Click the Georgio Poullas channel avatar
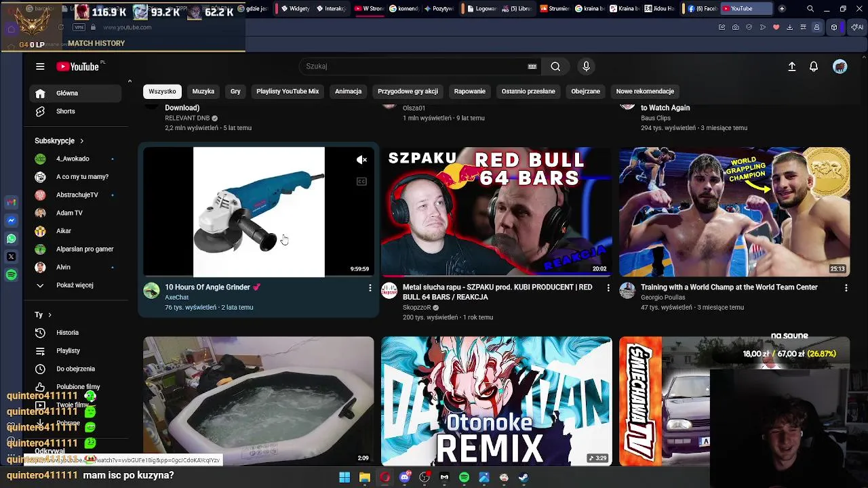This screenshot has height=488, width=868. point(627,291)
